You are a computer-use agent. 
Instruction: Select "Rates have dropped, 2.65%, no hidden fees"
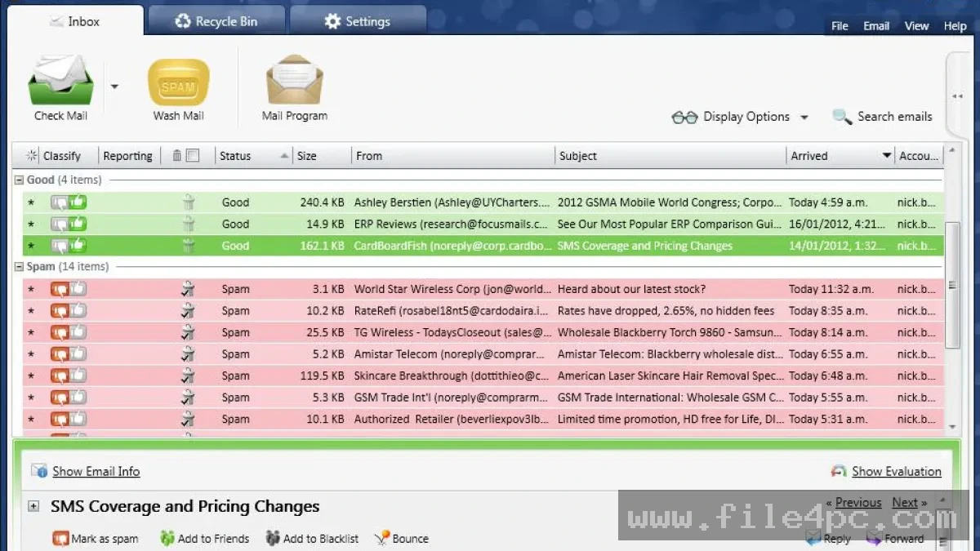pos(666,310)
